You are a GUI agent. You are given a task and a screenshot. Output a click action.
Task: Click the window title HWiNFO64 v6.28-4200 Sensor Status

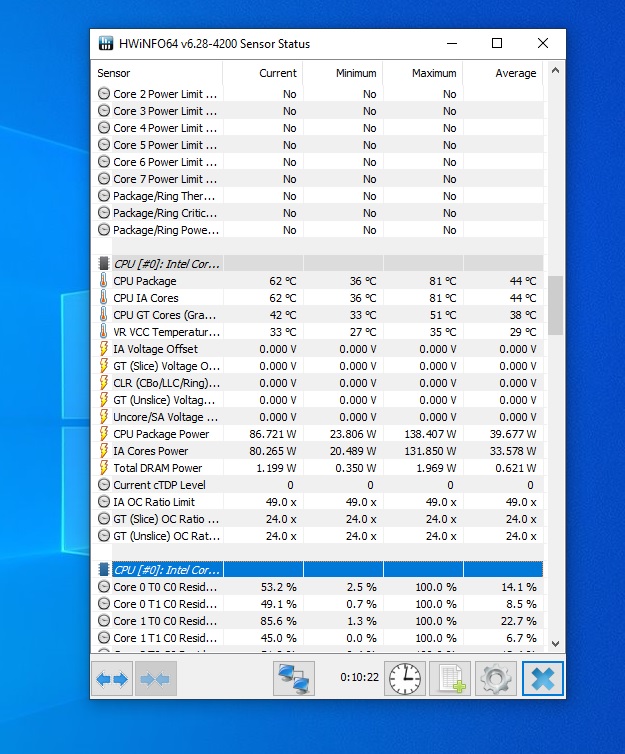214,44
